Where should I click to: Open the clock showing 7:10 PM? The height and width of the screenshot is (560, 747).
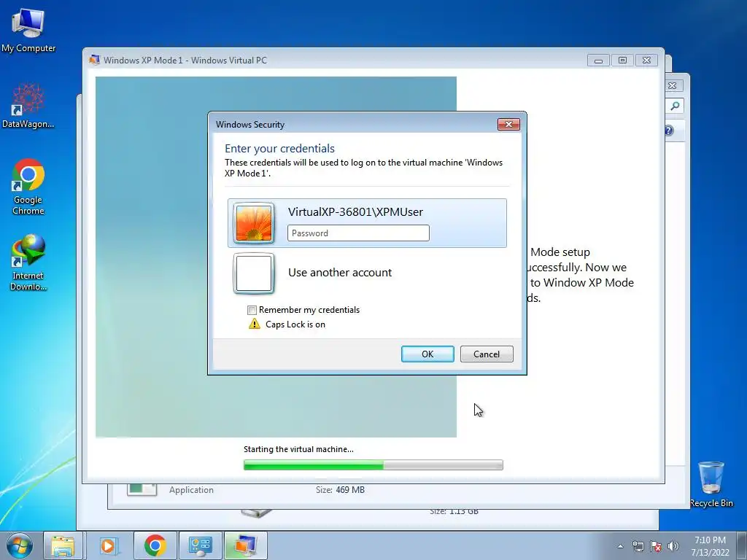click(710, 545)
